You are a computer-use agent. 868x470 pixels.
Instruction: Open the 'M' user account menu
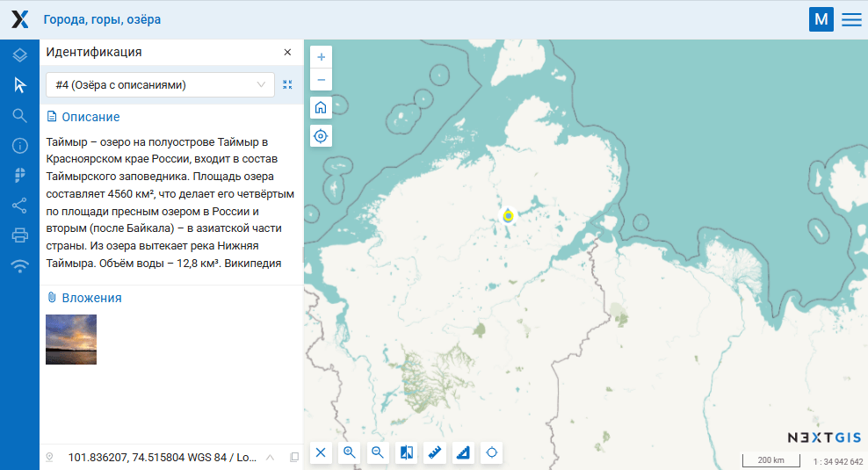point(821,19)
